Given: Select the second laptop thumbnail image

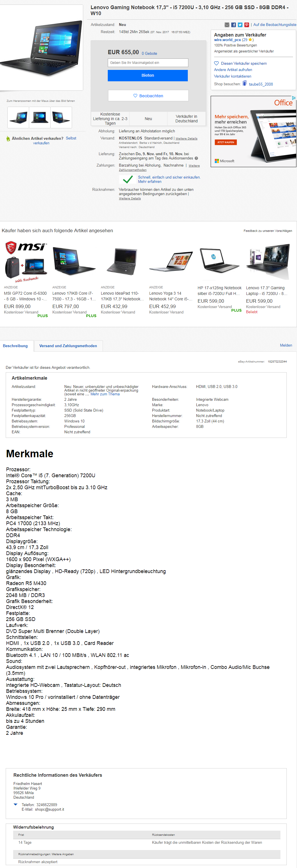Looking at the screenshot, I should click(39, 117).
